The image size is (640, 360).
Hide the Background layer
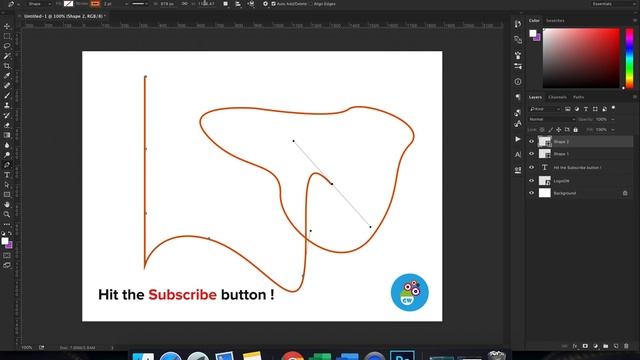pyautogui.click(x=531, y=193)
